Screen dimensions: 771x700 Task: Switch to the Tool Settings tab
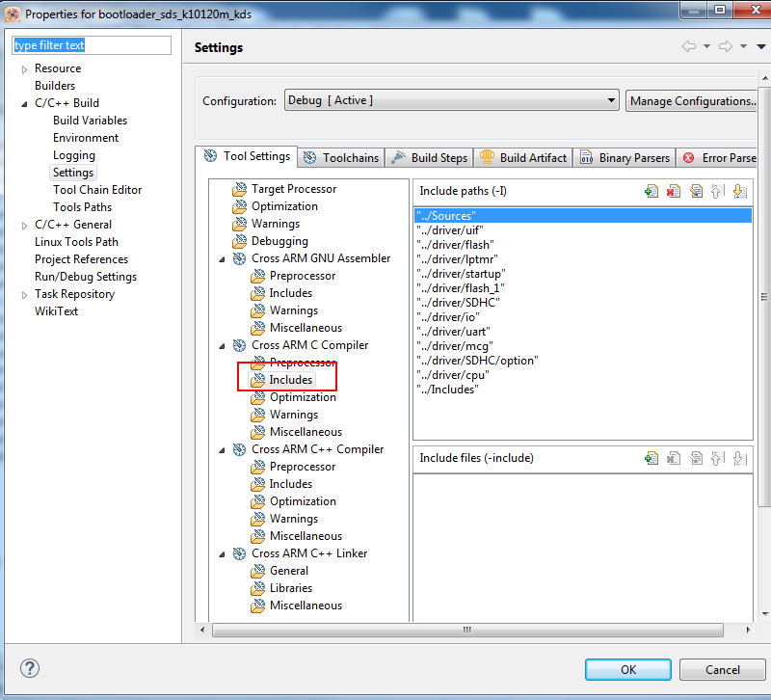tap(247, 156)
